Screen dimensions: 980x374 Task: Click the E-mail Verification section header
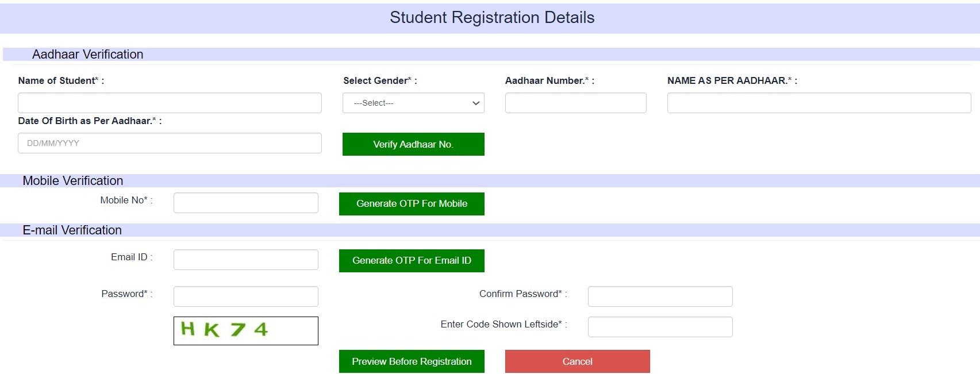71,230
